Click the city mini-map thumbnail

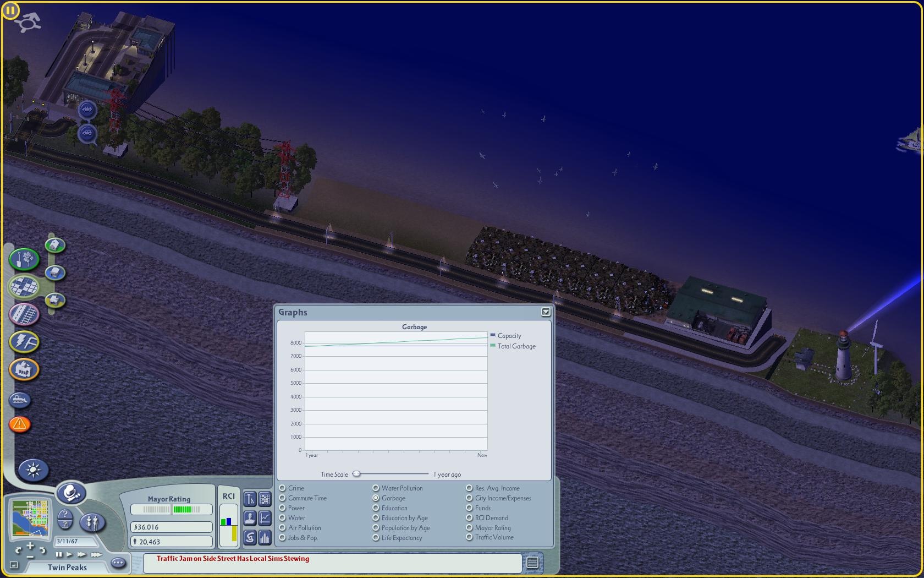pos(31,518)
